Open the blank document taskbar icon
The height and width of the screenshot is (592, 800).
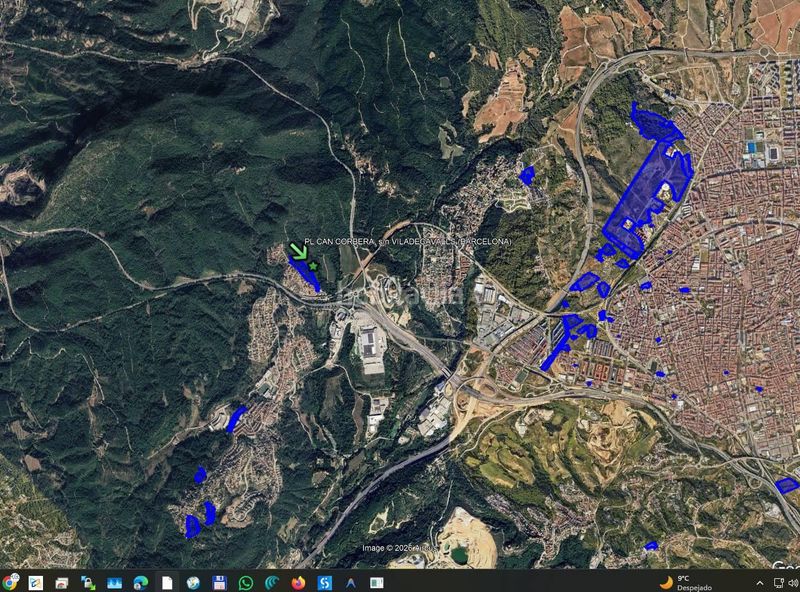pyautogui.click(x=167, y=582)
